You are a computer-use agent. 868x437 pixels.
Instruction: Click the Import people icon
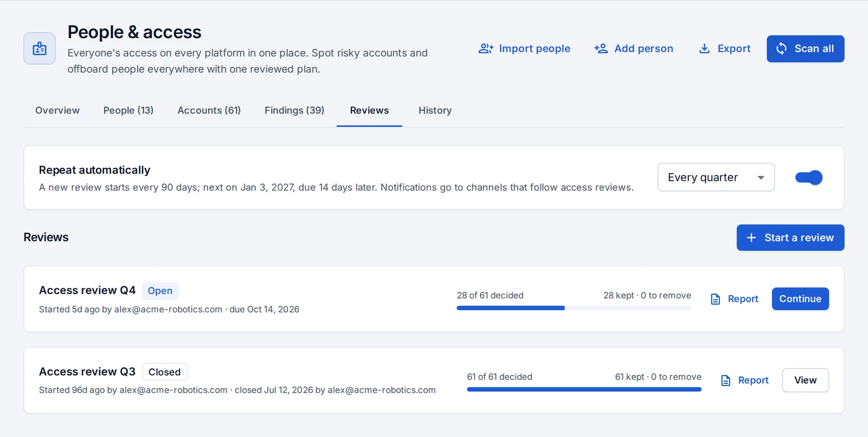pyautogui.click(x=486, y=49)
